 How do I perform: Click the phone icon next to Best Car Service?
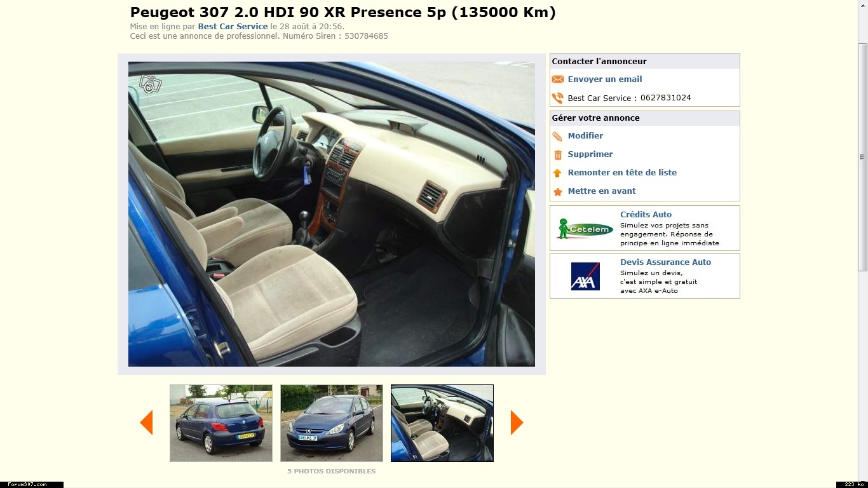(x=557, y=98)
